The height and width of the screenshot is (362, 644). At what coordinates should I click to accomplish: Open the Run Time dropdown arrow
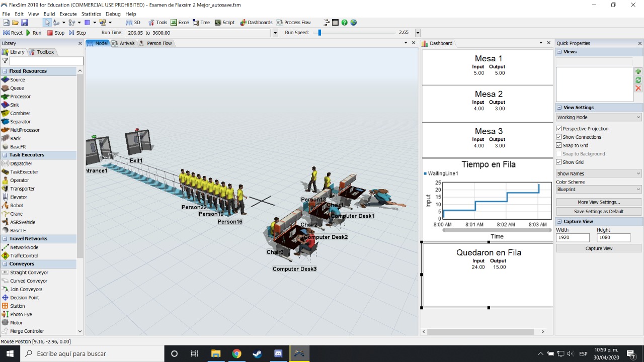point(275,33)
